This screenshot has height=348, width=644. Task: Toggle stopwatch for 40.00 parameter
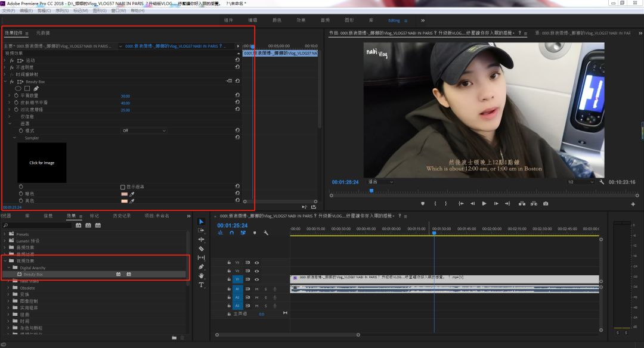(x=17, y=102)
